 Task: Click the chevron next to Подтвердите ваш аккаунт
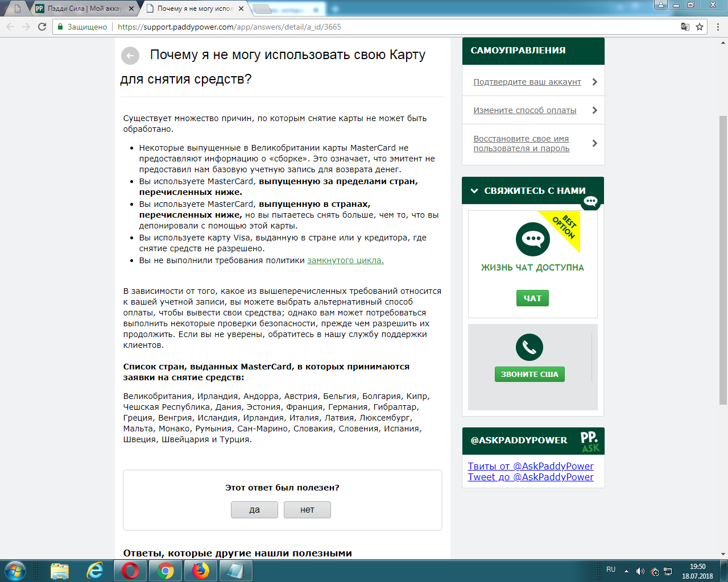594,82
